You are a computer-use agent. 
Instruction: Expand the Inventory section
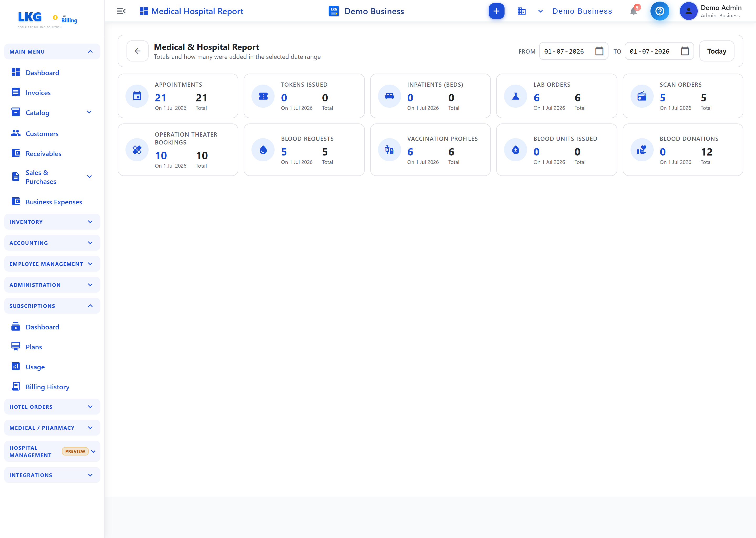tap(52, 222)
